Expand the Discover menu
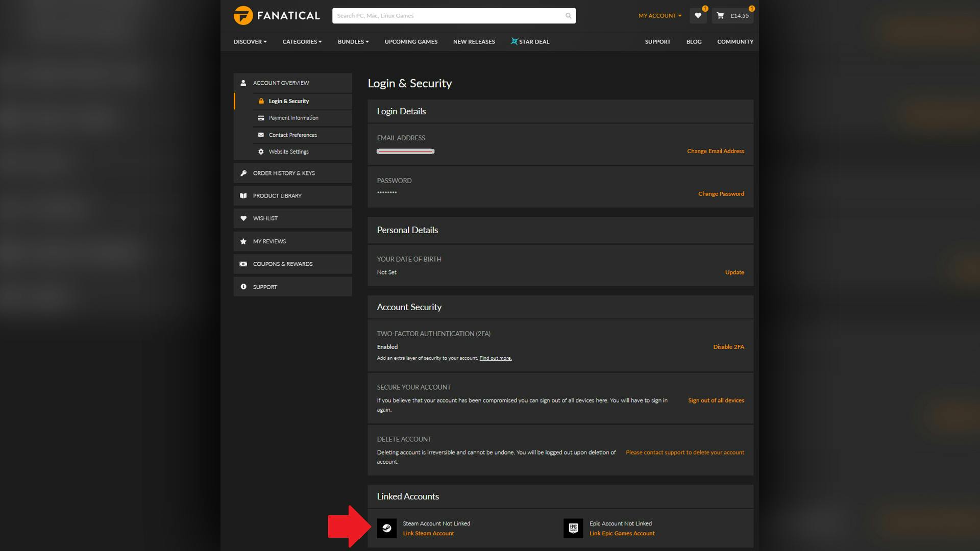Image resolution: width=980 pixels, height=551 pixels. [x=250, y=42]
